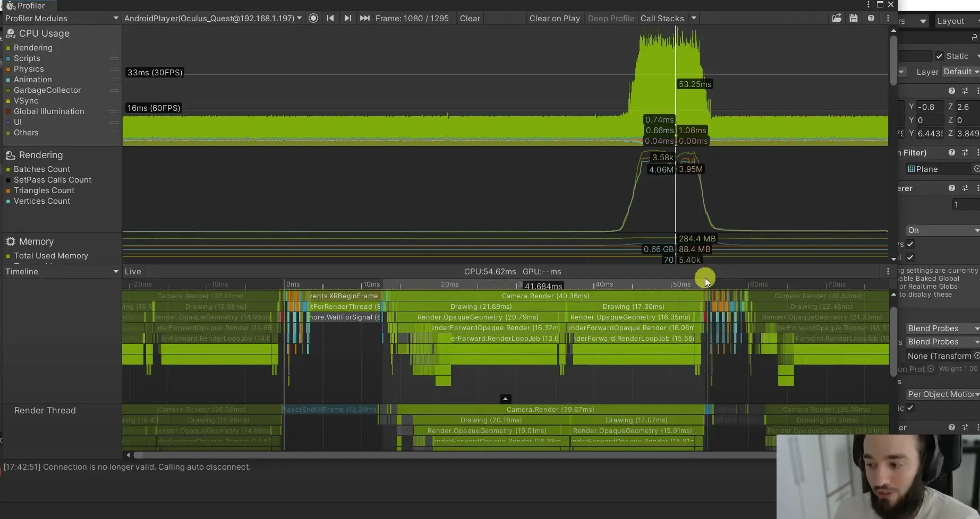The height and width of the screenshot is (519, 980).
Task: Expand the Timeline view mode dropdown
Action: pos(62,271)
